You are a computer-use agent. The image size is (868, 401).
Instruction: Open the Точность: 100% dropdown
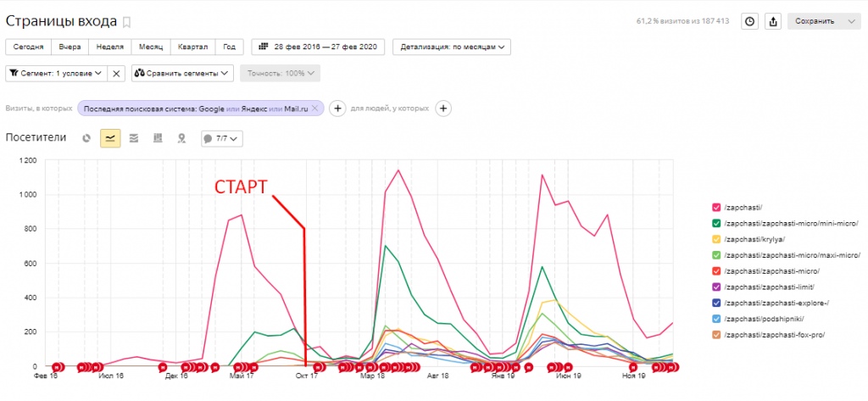point(280,73)
